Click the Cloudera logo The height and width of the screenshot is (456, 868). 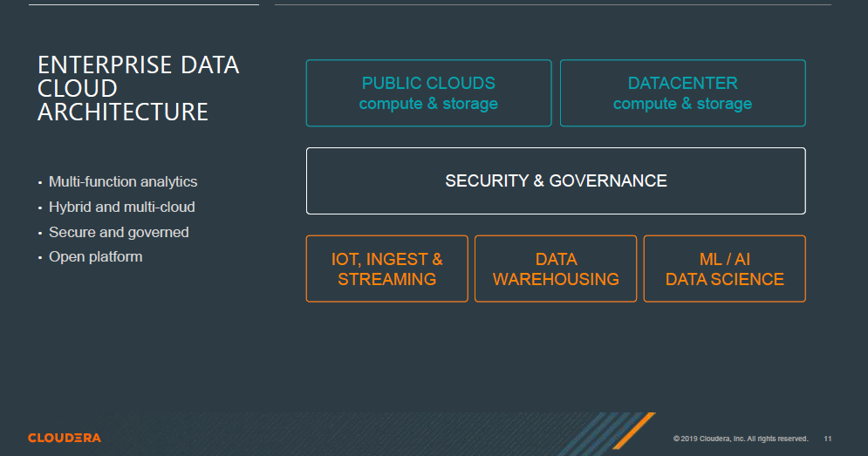(x=65, y=438)
